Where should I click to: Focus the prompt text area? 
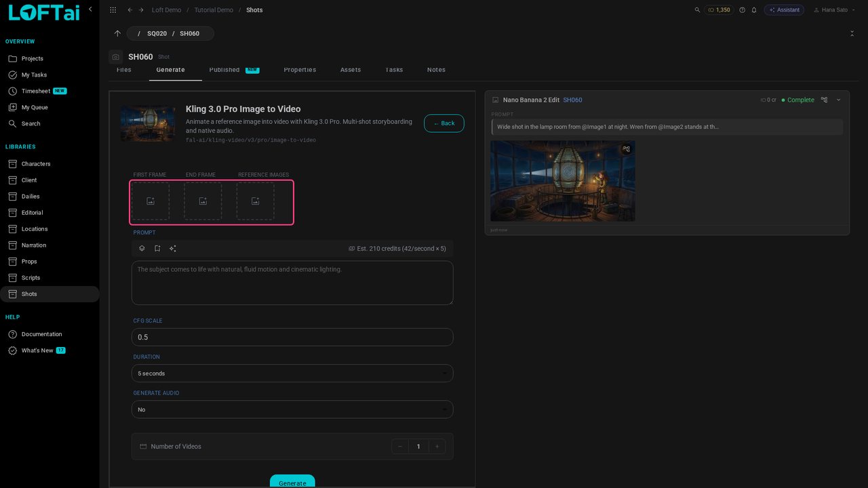tap(292, 283)
